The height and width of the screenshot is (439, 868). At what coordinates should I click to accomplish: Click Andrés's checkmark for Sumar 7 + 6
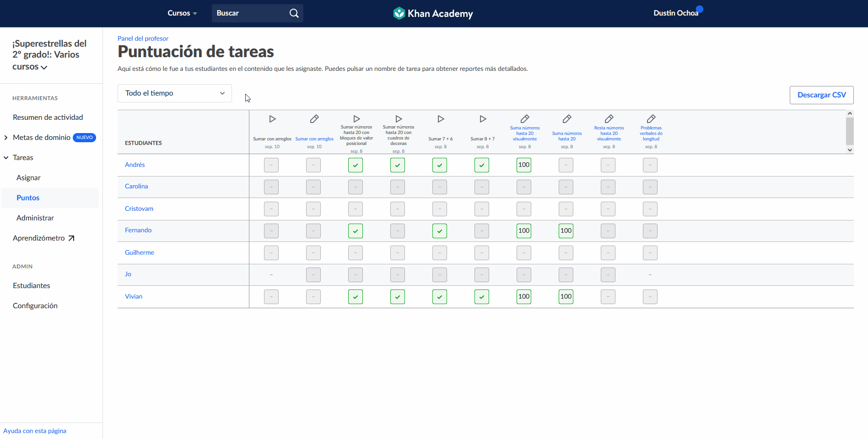pos(440,165)
